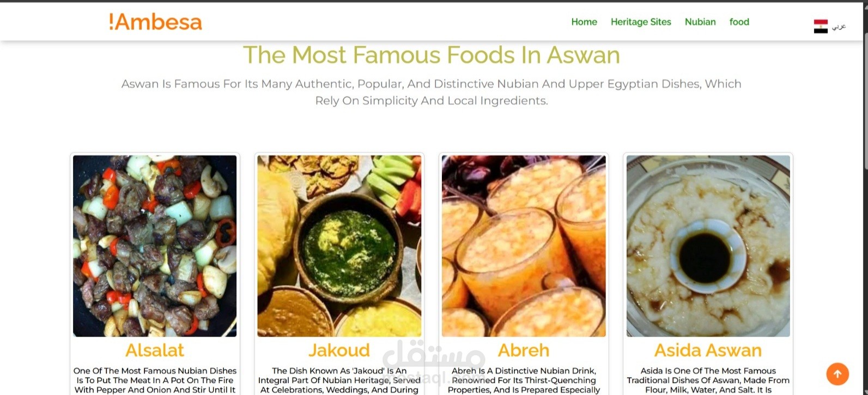Click the !Ambesa site logo

click(x=155, y=22)
